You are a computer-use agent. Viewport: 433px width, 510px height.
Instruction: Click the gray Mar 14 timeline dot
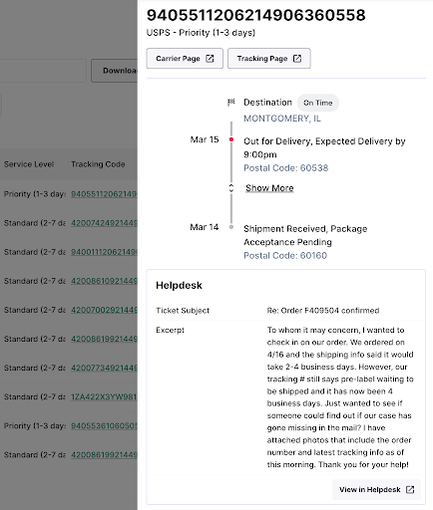[231, 227]
